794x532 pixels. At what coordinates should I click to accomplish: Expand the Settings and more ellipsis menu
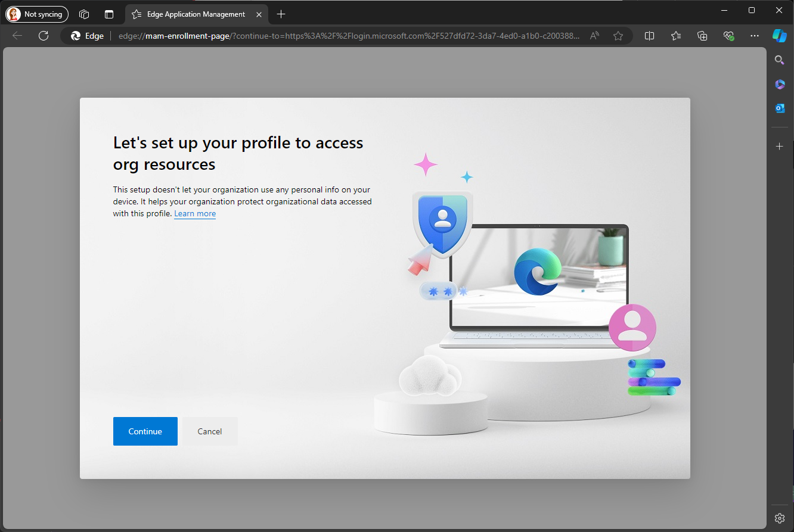[755, 36]
